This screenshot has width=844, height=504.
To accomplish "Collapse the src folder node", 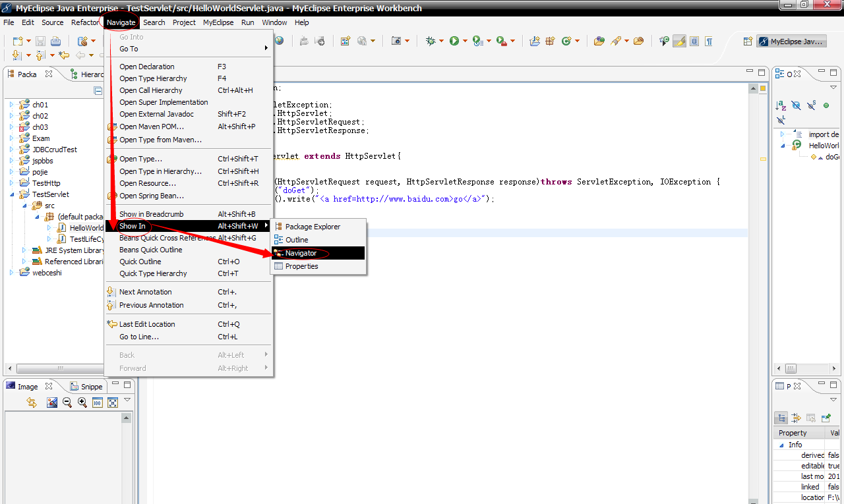I will tap(24, 206).
